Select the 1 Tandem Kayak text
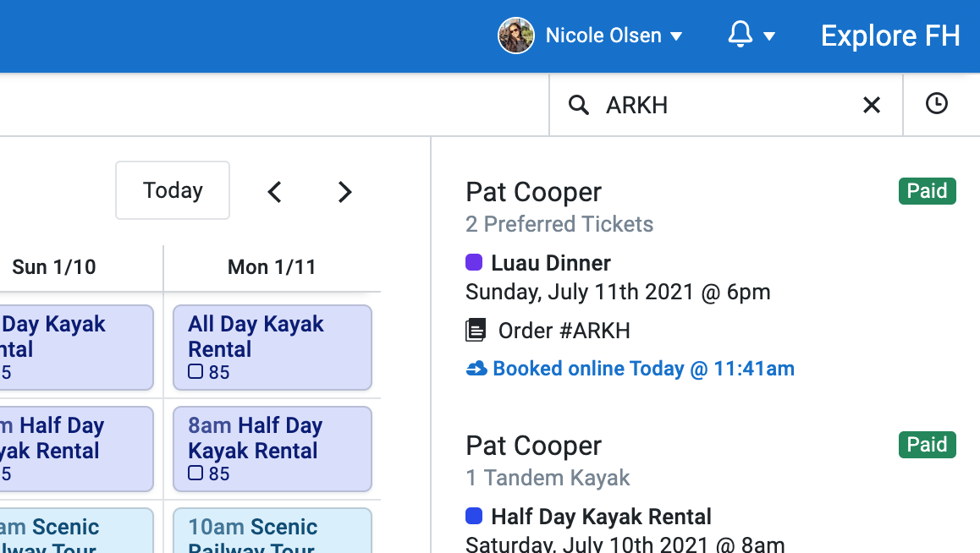This screenshot has height=553, width=980. pos(548,478)
